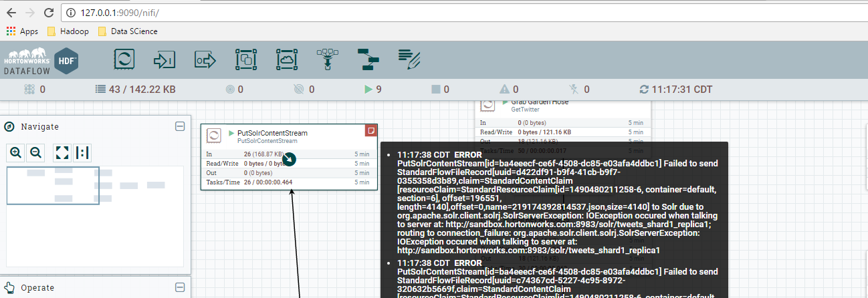
Task: Fit the flow to screen in Navigate panel
Action: 62,152
